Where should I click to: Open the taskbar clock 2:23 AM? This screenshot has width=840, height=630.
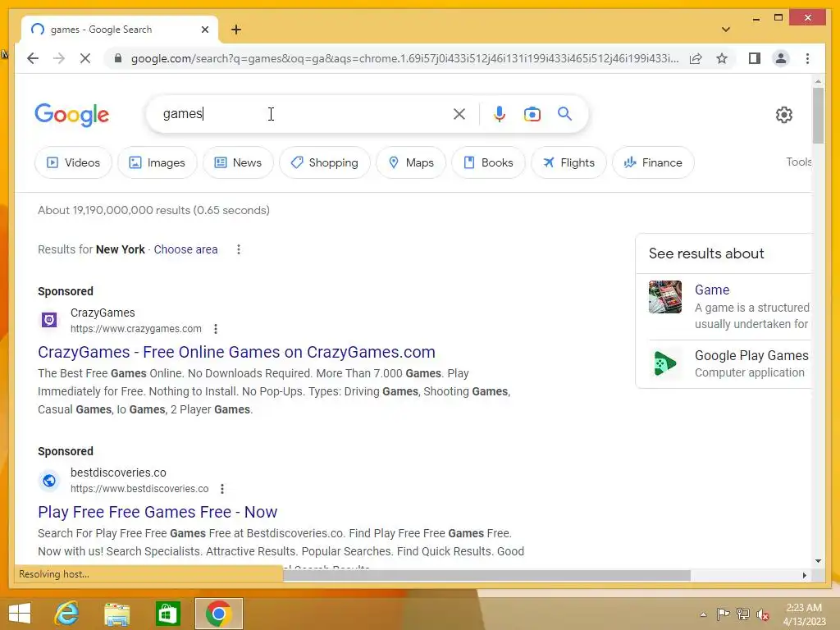[804, 614]
